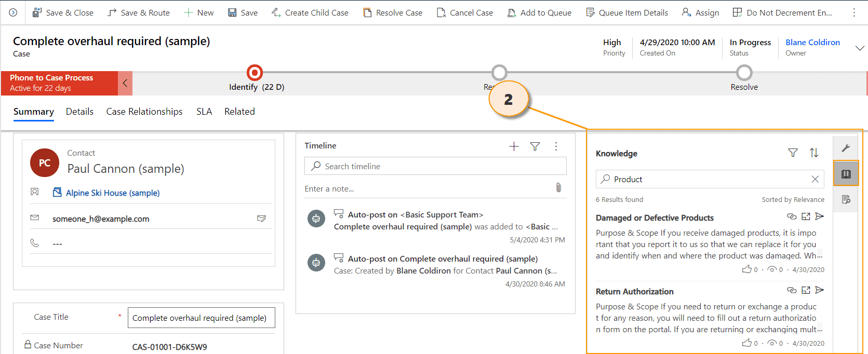The width and height of the screenshot is (868, 354).
Task: Click the Phone to Case Process name
Action: (x=51, y=78)
